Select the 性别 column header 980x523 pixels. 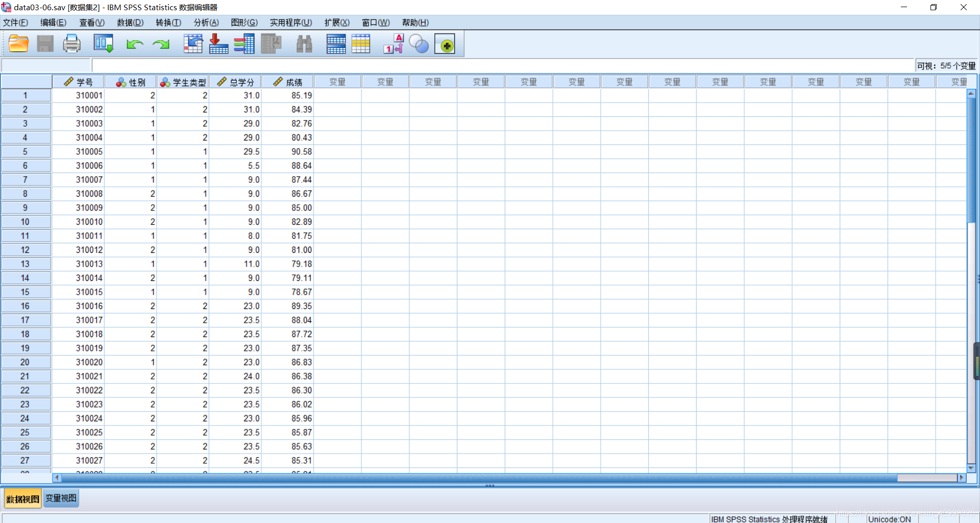point(131,82)
